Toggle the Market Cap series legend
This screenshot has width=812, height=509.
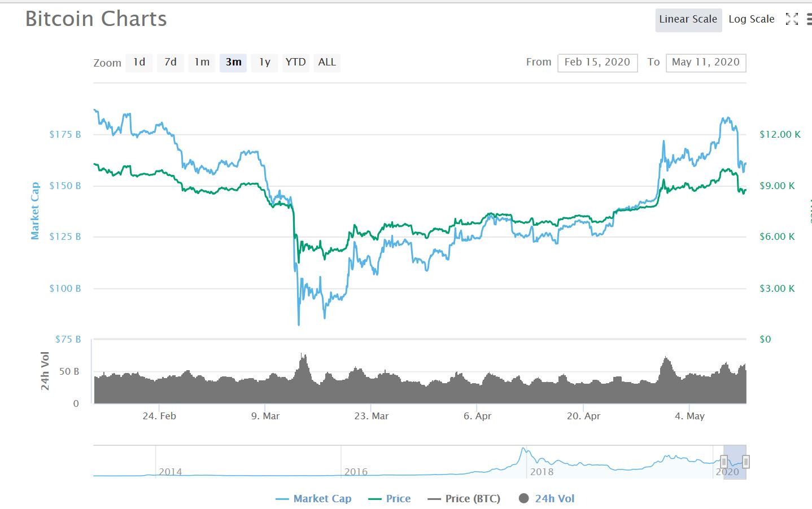(314, 499)
